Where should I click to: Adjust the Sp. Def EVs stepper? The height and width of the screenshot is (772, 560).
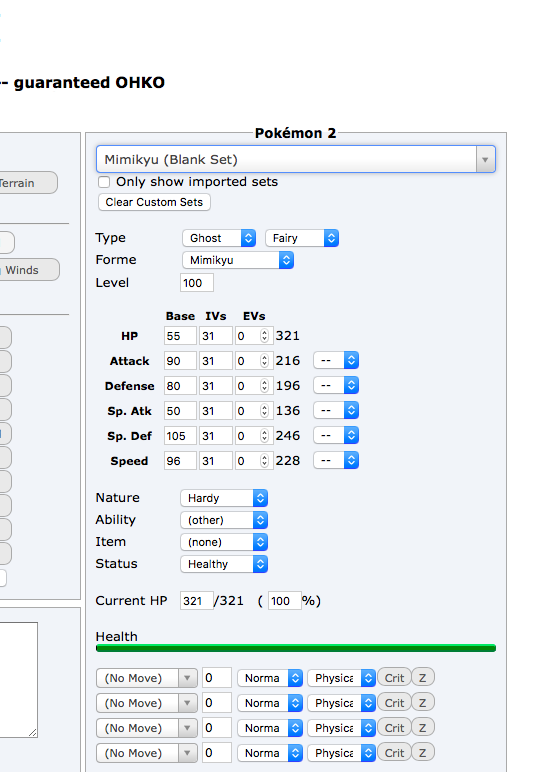pos(264,436)
